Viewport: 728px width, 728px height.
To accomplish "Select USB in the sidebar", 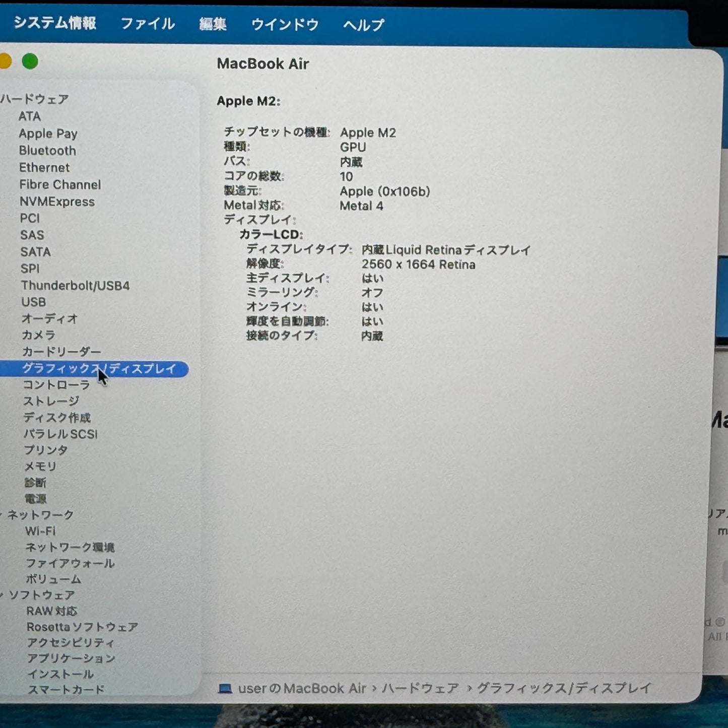I will 33,302.
